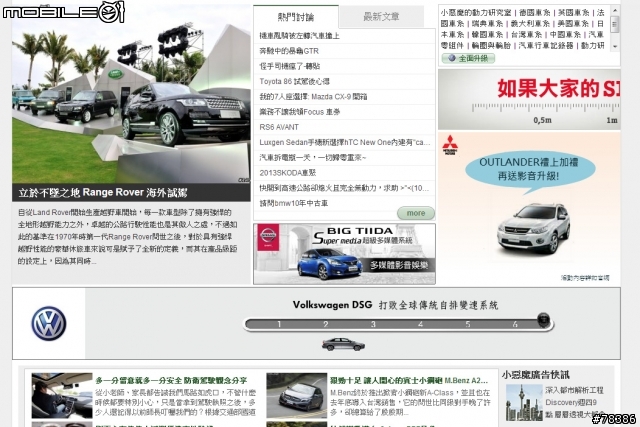640x427 pixels.
Task: Open the 'Luxgen Sedan手機新選擇hTC New One' thread
Action: 344,142
